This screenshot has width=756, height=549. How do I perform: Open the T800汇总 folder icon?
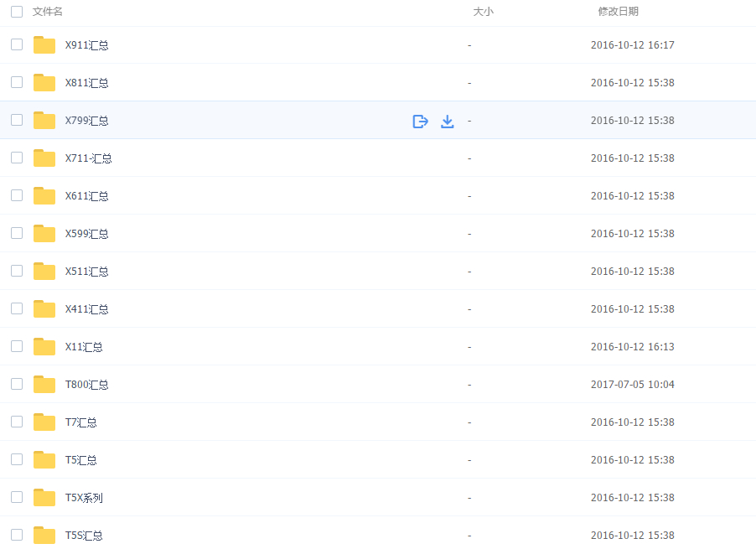coord(44,384)
